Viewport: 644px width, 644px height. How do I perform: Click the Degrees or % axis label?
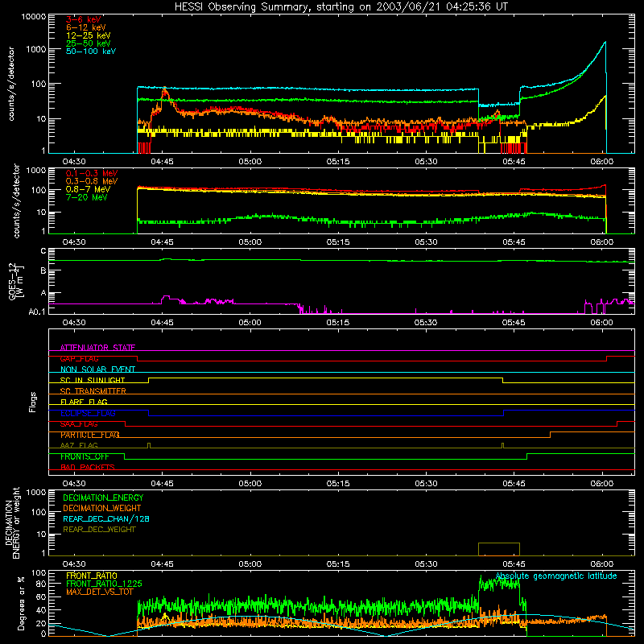coord(21,603)
